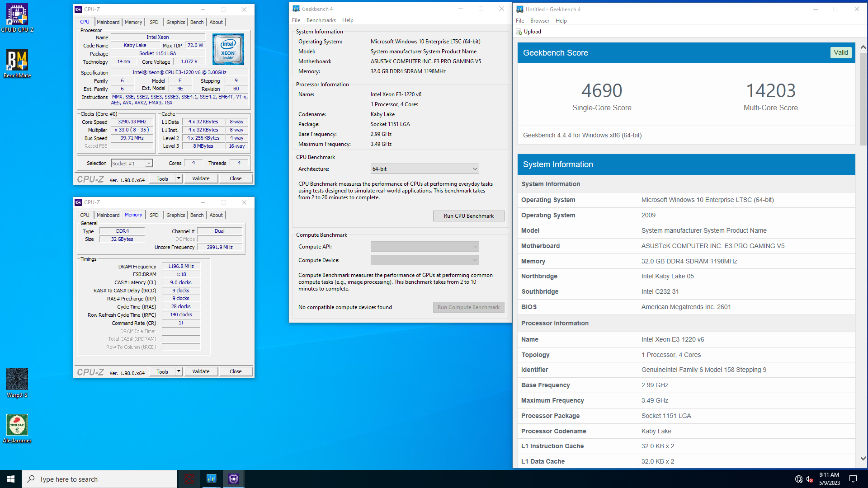Select the 4690 Single-Core Score value
The width and height of the screenshot is (868, 488).
(602, 91)
